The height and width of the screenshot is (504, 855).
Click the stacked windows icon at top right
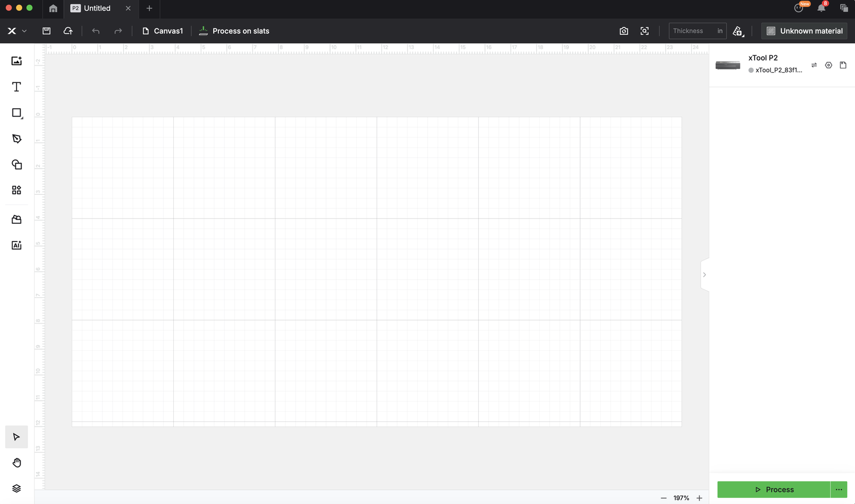pyautogui.click(x=844, y=8)
